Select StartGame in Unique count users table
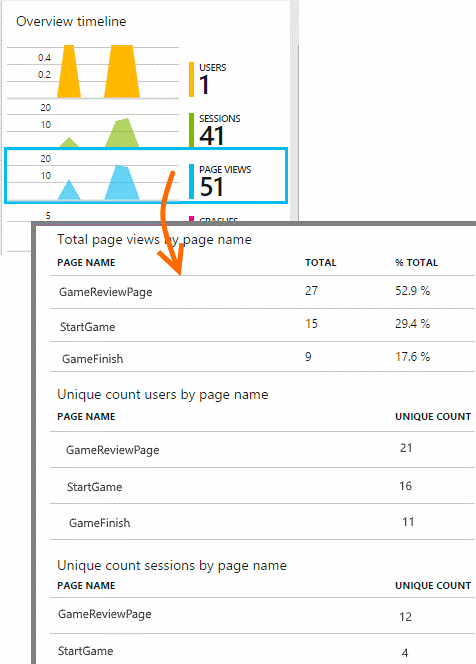 (263, 486)
